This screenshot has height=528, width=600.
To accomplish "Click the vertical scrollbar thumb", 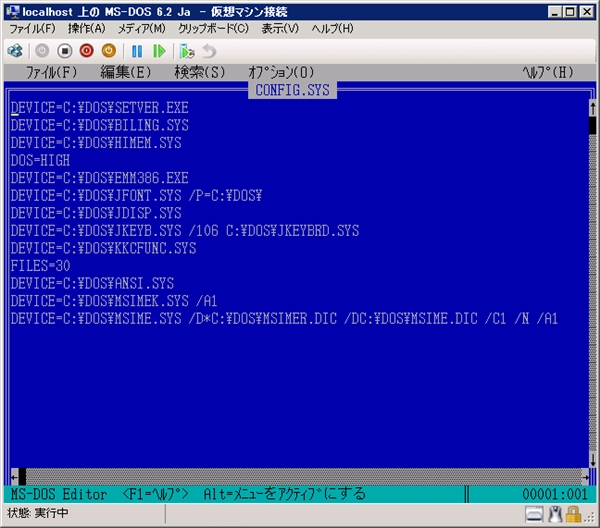I will [592, 125].
